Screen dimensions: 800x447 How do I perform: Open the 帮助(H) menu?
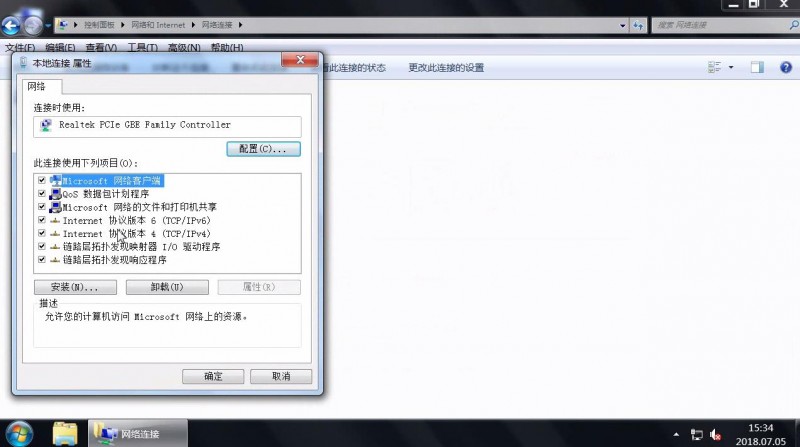pos(227,47)
